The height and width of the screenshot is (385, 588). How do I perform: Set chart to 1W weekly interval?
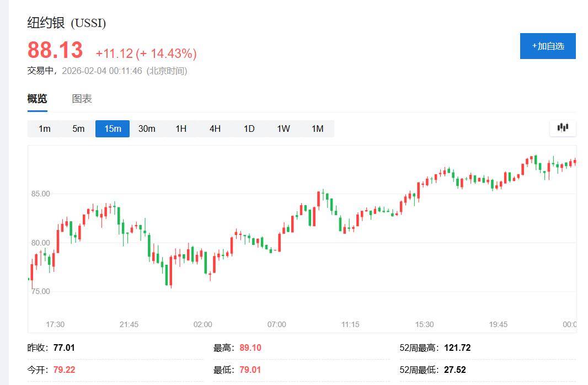[x=284, y=129]
